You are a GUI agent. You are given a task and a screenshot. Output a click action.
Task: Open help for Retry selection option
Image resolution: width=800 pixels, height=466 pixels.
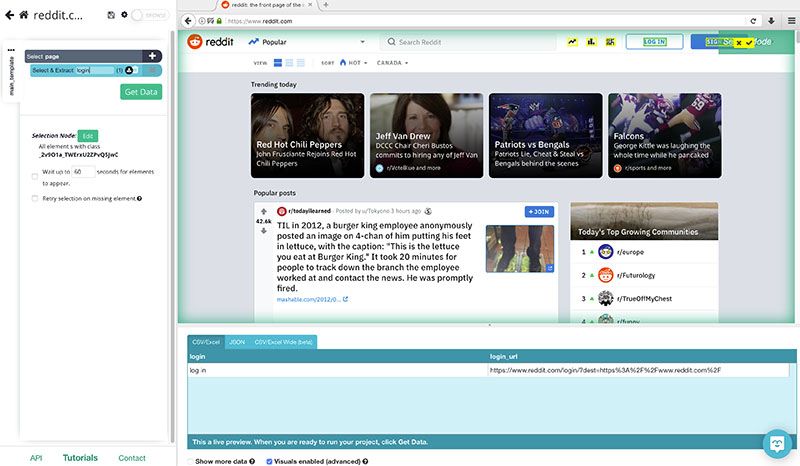point(139,199)
